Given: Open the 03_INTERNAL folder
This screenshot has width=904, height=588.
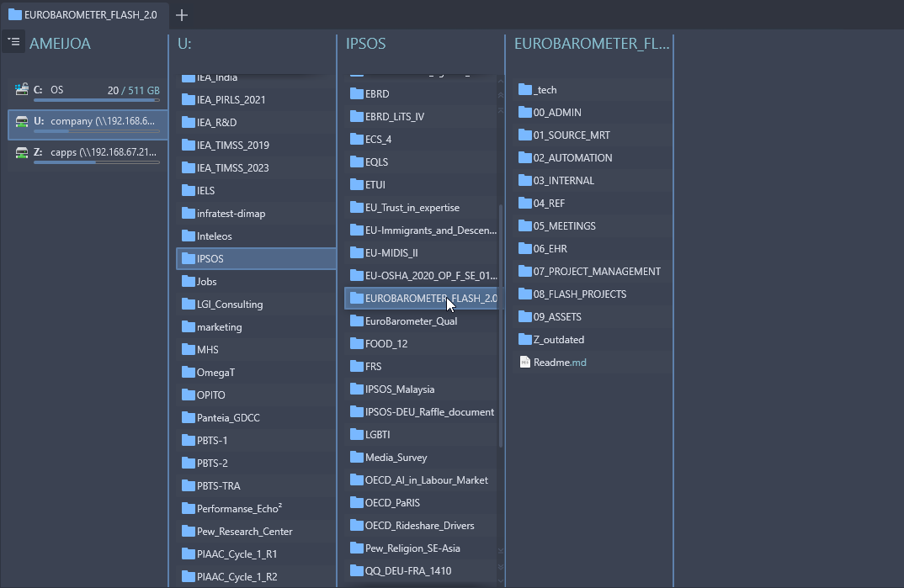Looking at the screenshot, I should pos(592,181).
